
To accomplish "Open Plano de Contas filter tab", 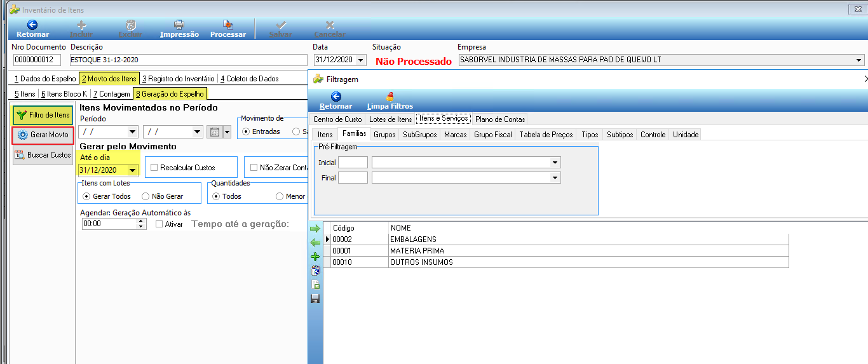I will [x=499, y=119].
